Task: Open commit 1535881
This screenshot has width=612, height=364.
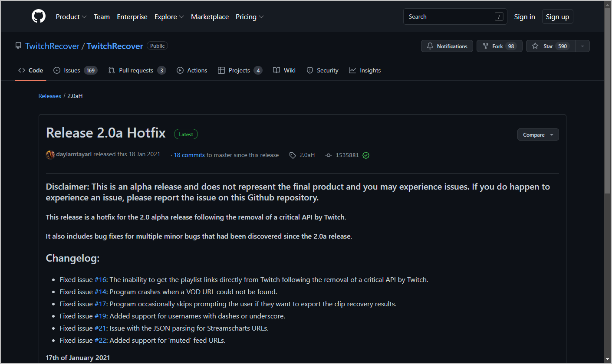Action: pyautogui.click(x=347, y=155)
